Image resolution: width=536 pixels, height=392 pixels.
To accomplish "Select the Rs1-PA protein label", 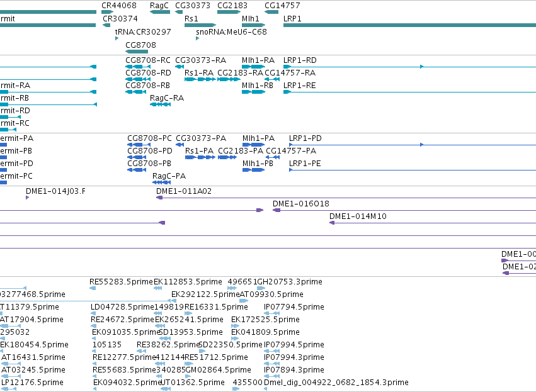I will coord(199,151).
